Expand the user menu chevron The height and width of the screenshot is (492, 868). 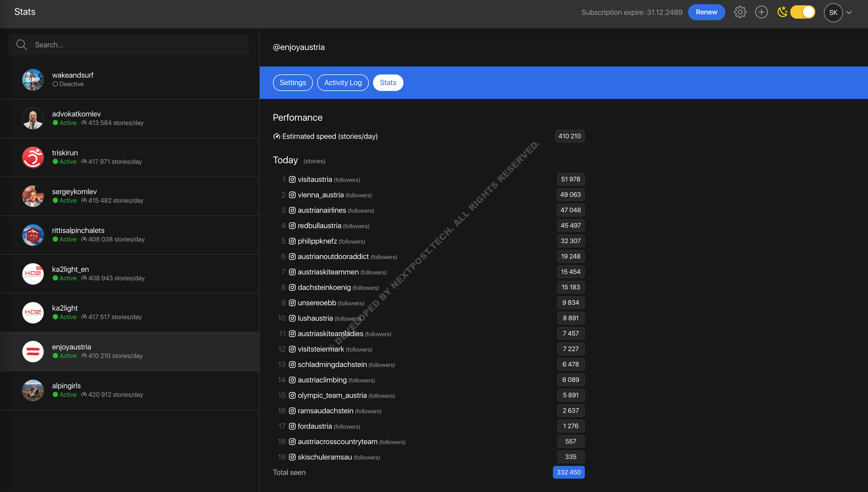(x=849, y=13)
